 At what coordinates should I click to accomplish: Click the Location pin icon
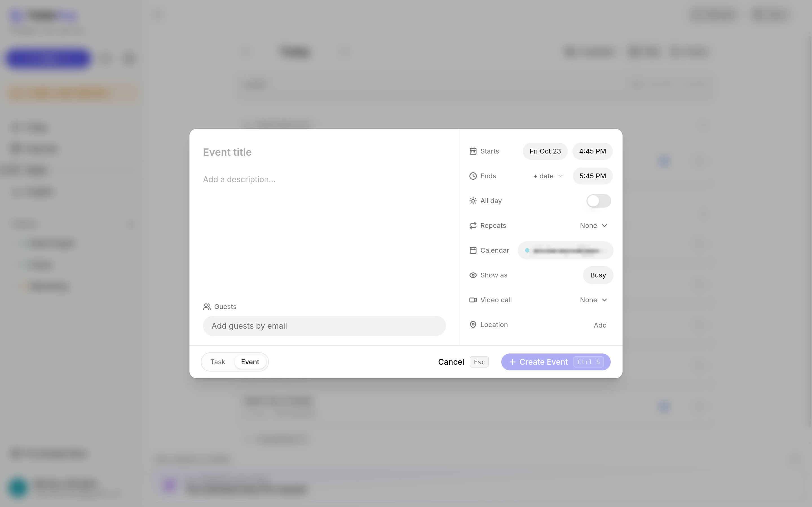click(x=473, y=325)
